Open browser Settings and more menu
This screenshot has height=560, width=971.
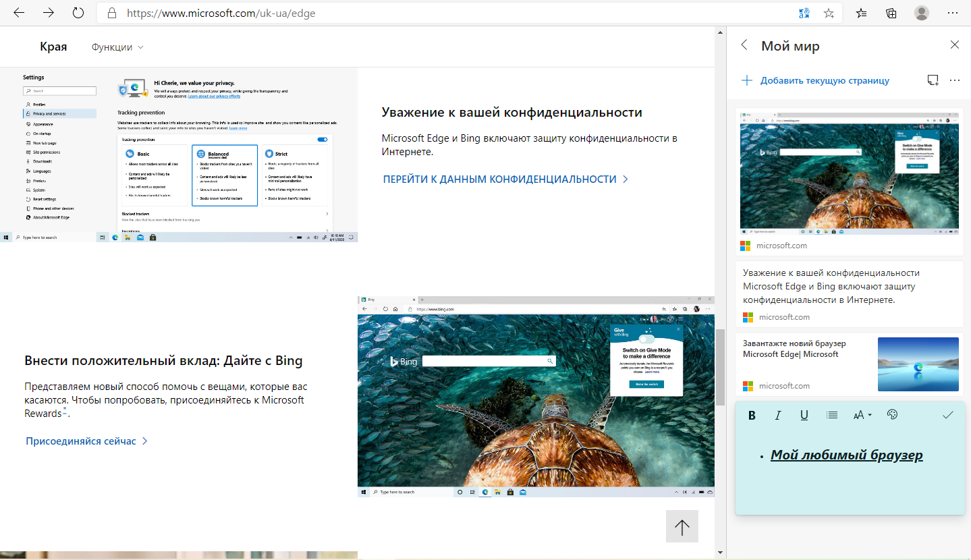pos(953,13)
